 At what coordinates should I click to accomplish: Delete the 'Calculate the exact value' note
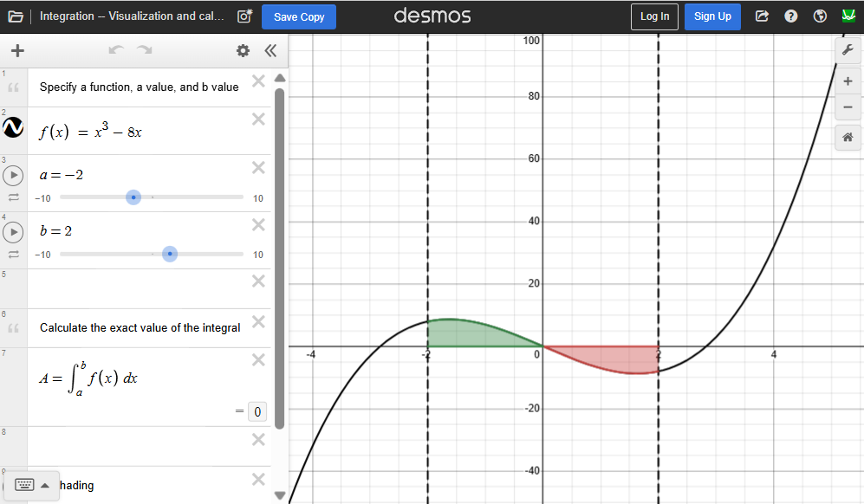258,321
